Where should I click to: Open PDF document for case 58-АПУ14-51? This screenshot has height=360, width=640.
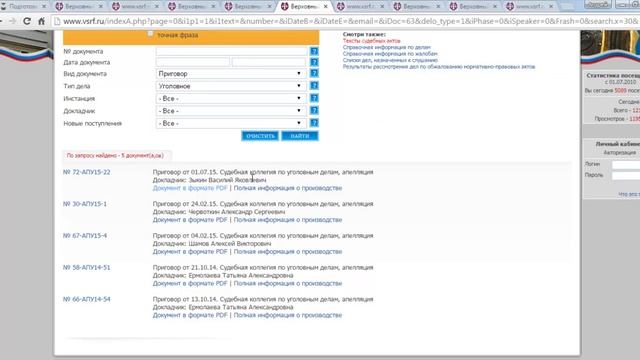(x=190, y=283)
